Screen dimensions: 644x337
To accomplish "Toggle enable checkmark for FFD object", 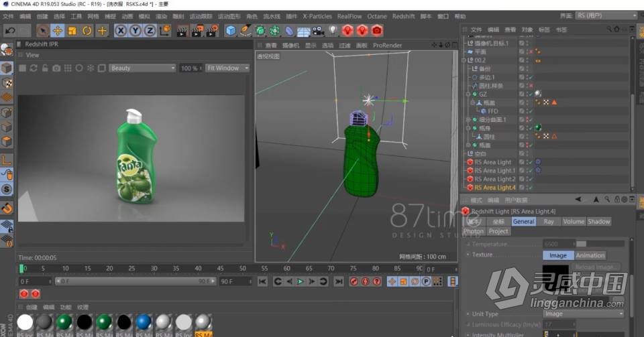I will coord(530,111).
